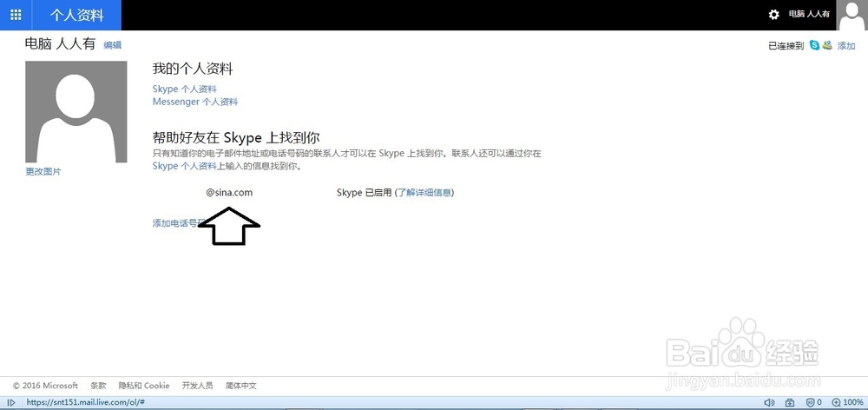Click the 编辑 link beside the name
868x410 pixels.
pyautogui.click(x=112, y=45)
